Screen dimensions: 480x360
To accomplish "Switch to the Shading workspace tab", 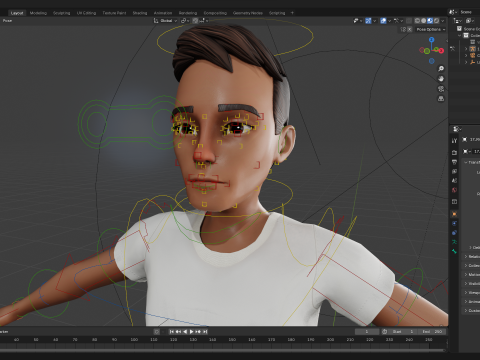I will (140, 13).
